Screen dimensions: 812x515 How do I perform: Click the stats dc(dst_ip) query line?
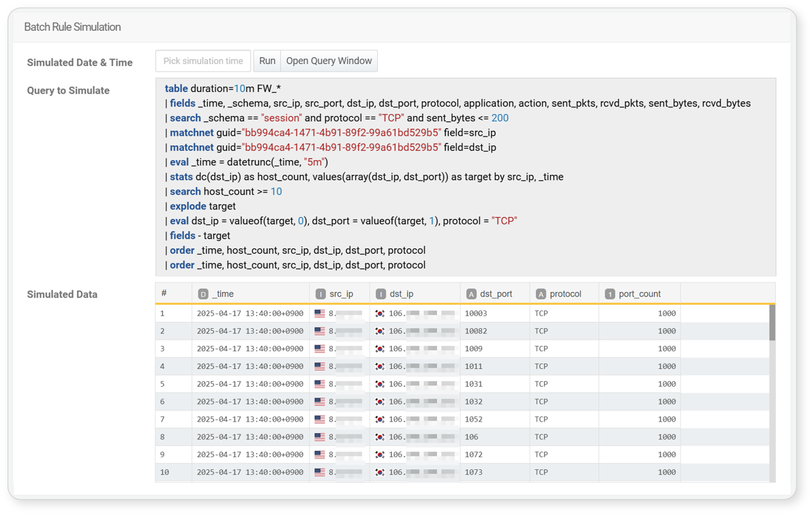click(x=364, y=177)
